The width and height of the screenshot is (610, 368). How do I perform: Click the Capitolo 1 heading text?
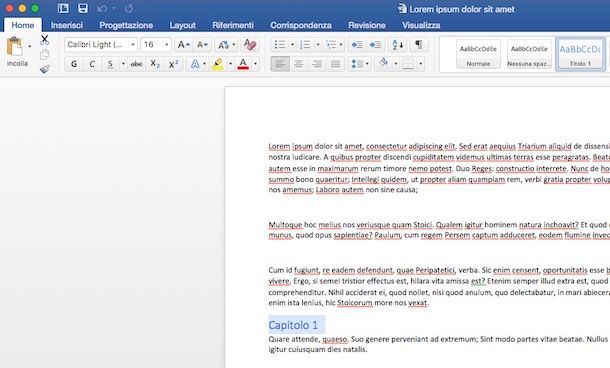click(293, 325)
